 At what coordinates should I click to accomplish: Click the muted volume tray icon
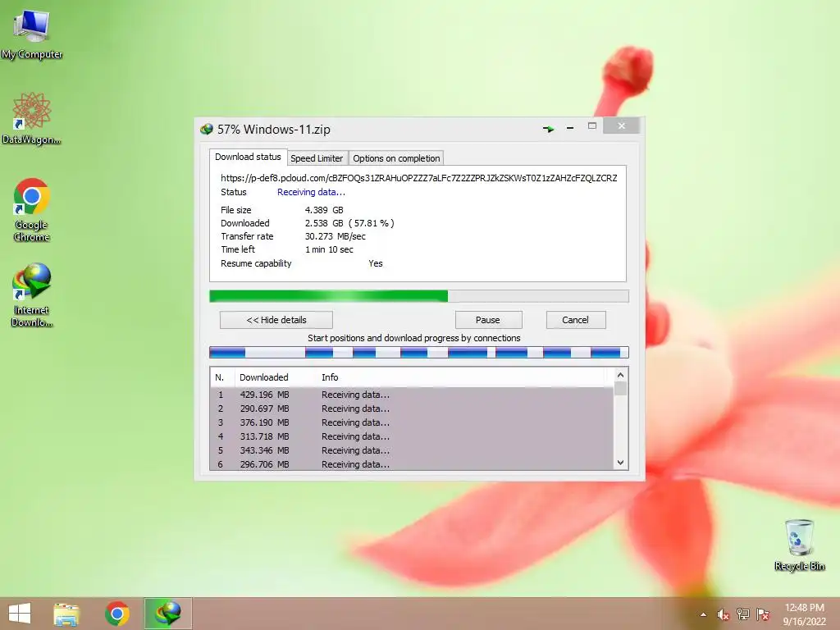(723, 614)
